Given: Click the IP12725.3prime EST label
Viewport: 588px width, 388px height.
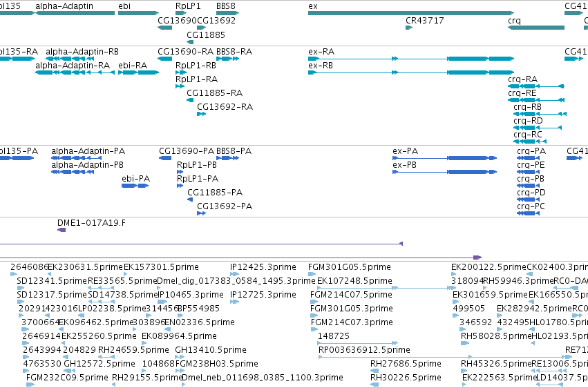Looking at the screenshot, I should (x=263, y=295).
